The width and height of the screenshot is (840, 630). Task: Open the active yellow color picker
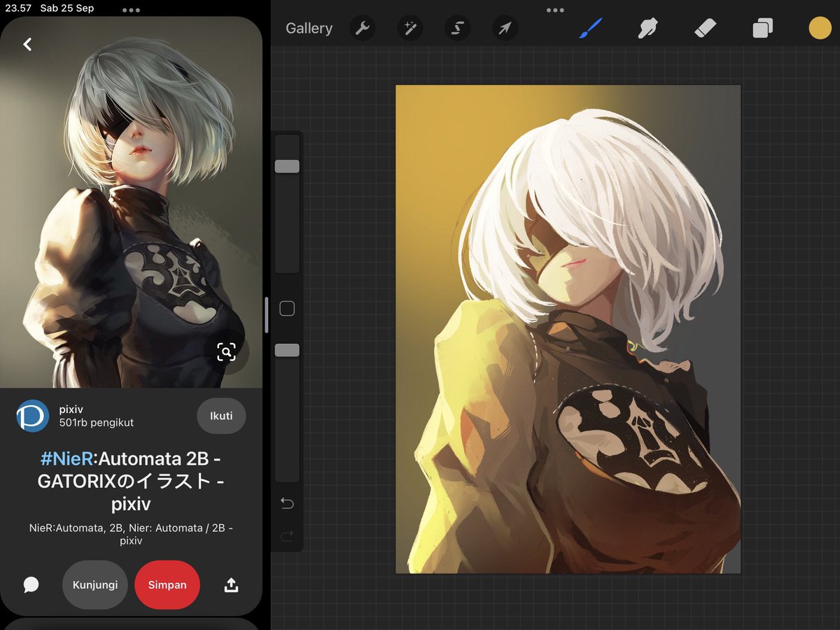tap(820, 28)
